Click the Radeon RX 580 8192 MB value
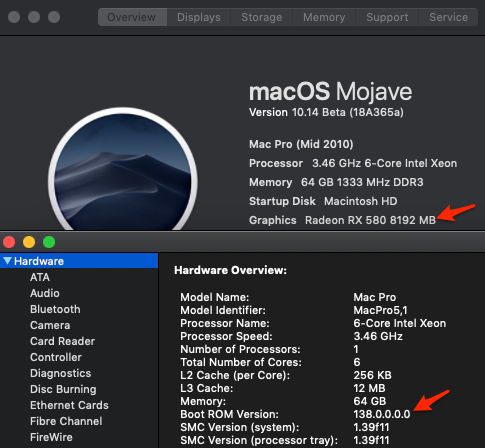The height and width of the screenshot is (448, 485). [370, 220]
